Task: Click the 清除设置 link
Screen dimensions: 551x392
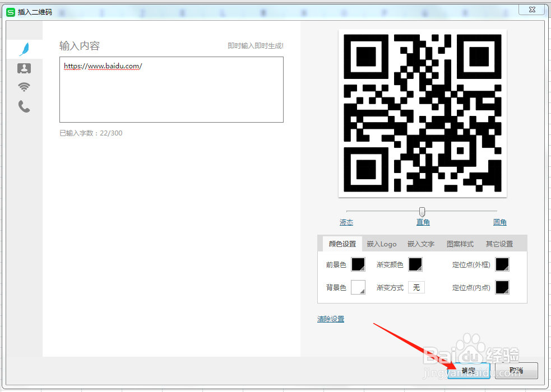Action: pos(331,319)
